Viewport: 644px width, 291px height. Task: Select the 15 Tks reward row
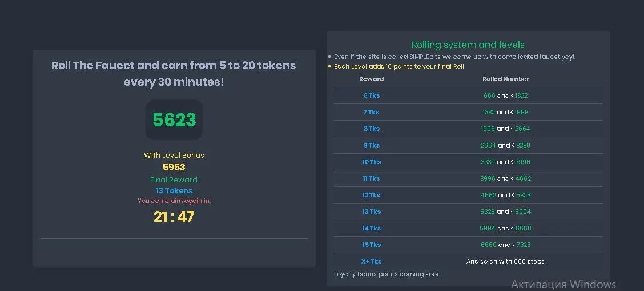[x=468, y=245]
